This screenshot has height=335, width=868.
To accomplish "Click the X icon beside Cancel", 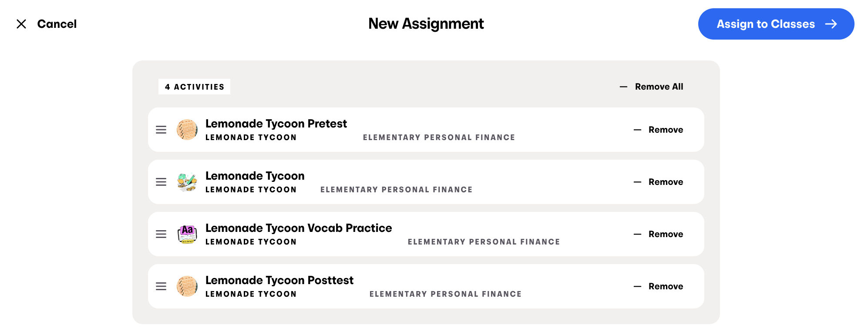I will click(21, 24).
